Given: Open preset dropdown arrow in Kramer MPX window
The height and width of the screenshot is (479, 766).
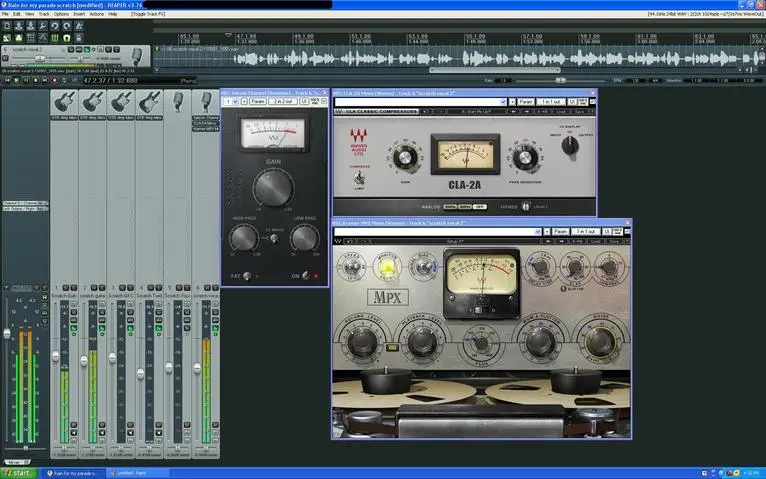Looking at the screenshot, I should coord(538,231).
